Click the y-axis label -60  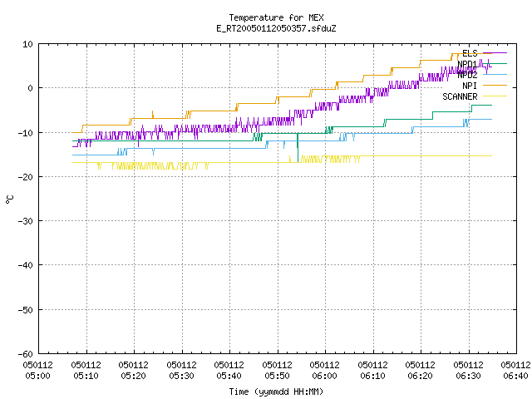[26, 354]
